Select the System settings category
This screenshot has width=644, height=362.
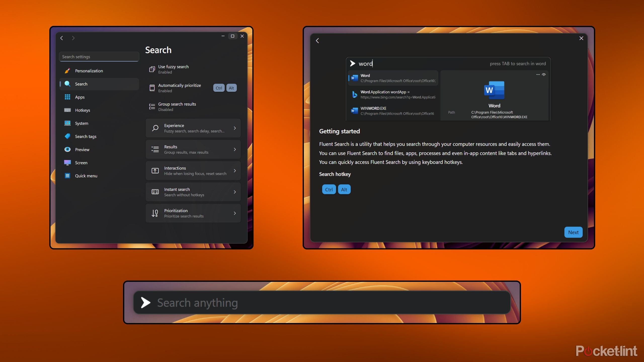[x=99, y=123]
